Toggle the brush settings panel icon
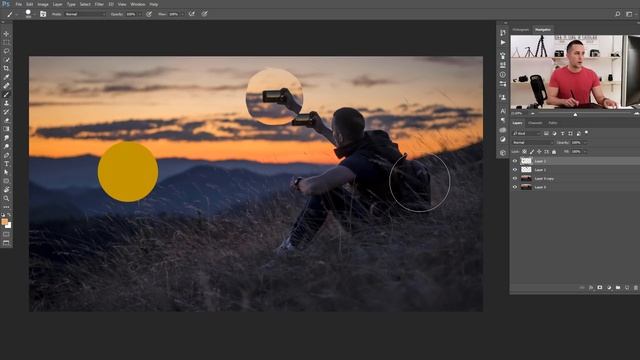The image size is (640, 360). (x=43, y=14)
